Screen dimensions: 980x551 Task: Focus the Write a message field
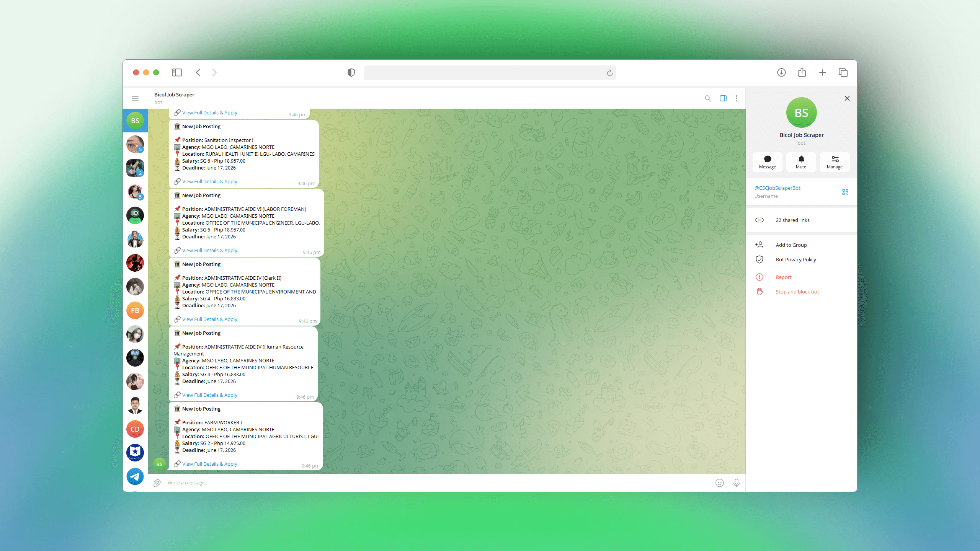point(438,483)
